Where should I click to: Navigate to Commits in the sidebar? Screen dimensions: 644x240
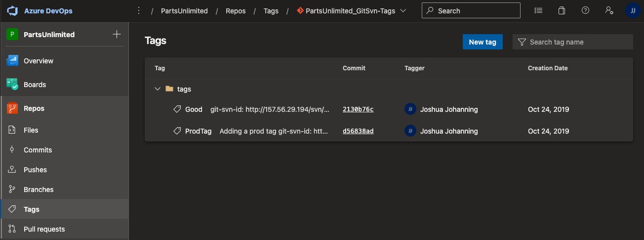(x=38, y=150)
